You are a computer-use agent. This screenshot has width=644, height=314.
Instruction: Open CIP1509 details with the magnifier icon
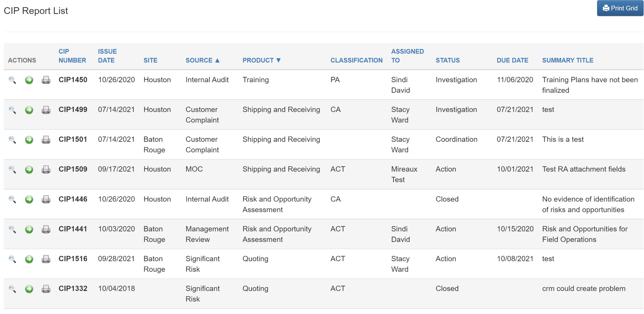(12, 169)
